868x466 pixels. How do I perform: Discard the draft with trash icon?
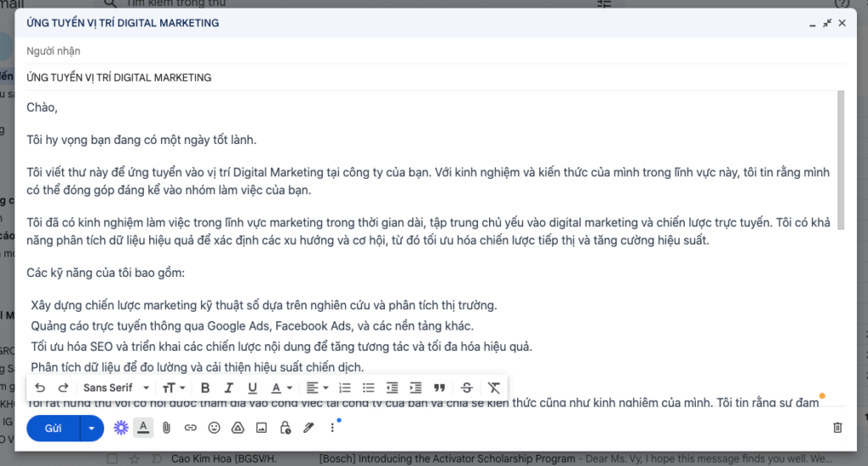837,428
